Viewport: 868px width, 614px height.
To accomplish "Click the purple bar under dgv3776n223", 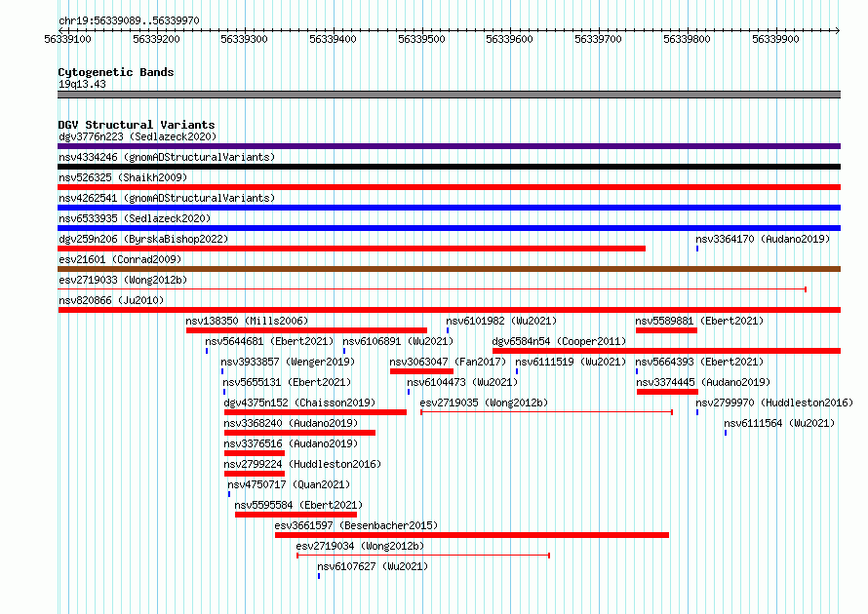I will 449,146.
